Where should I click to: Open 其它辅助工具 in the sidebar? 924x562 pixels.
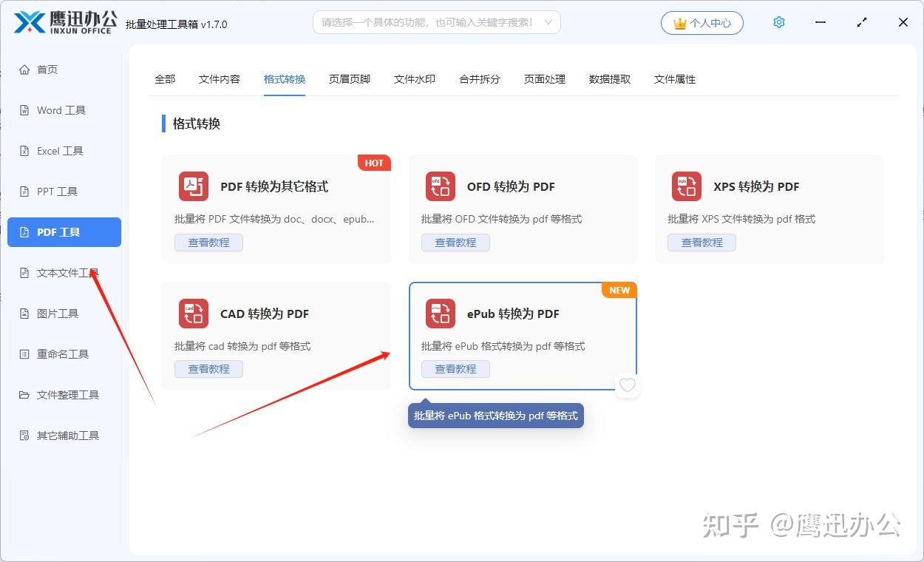[x=64, y=436]
